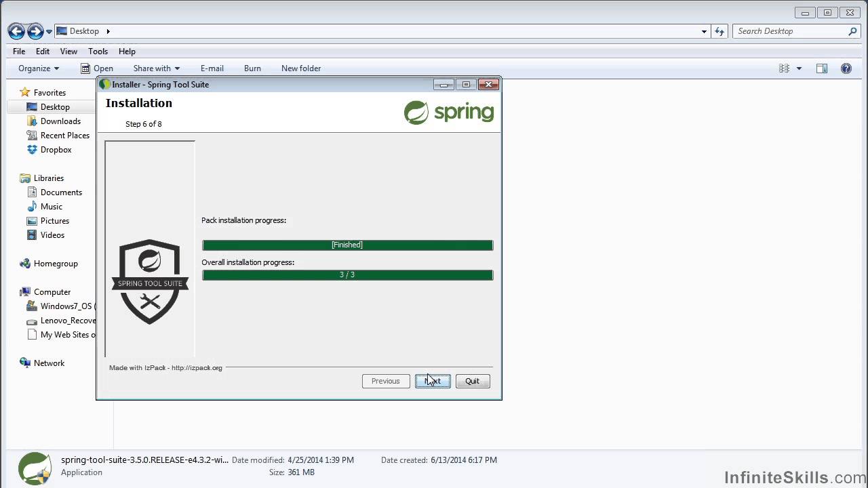Viewport: 868px width, 488px height.
Task: Select Homegroup in navigation pane
Action: point(56,264)
